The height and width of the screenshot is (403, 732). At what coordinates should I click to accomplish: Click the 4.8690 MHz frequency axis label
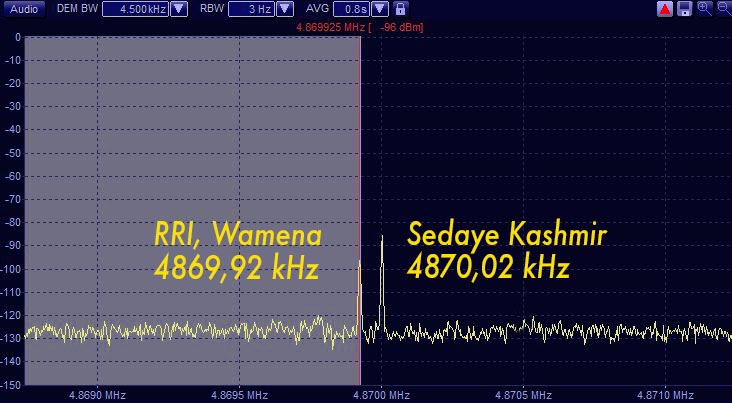click(x=97, y=394)
